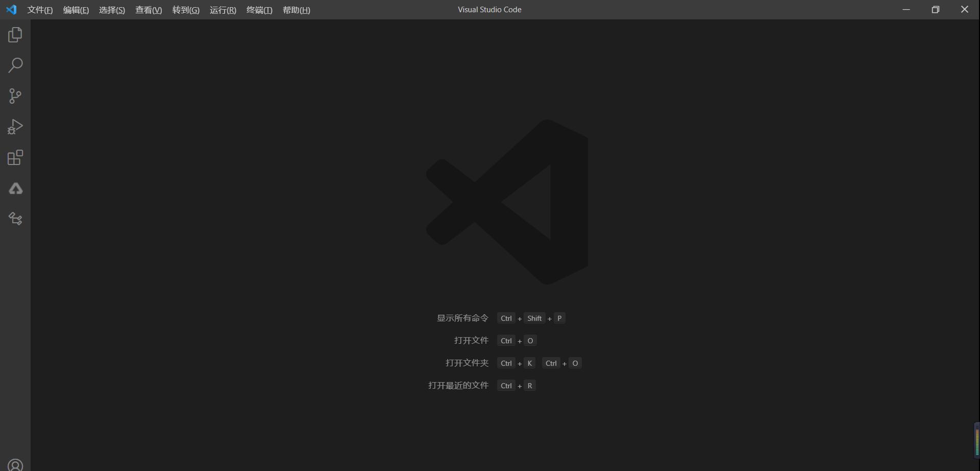Open the Source Control branch icon
The image size is (980, 471).
point(15,96)
